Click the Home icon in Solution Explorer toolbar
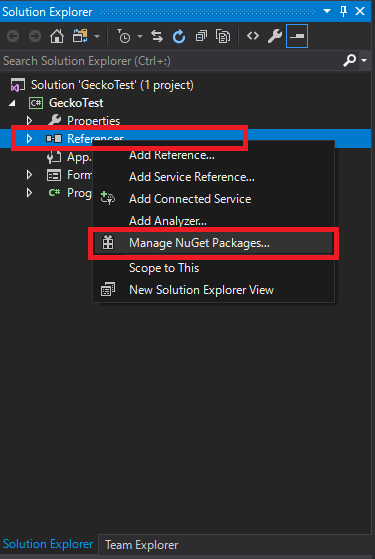The width and height of the screenshot is (375, 559). click(57, 36)
